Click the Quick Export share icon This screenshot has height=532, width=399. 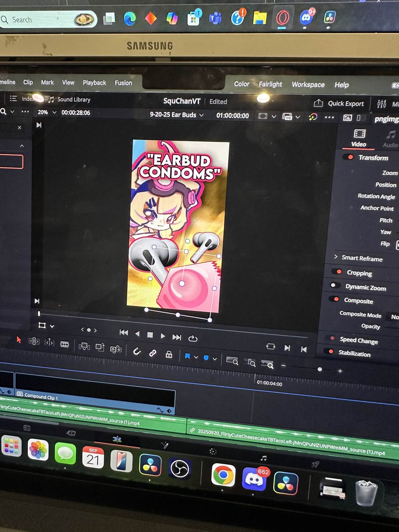pyautogui.click(x=318, y=103)
